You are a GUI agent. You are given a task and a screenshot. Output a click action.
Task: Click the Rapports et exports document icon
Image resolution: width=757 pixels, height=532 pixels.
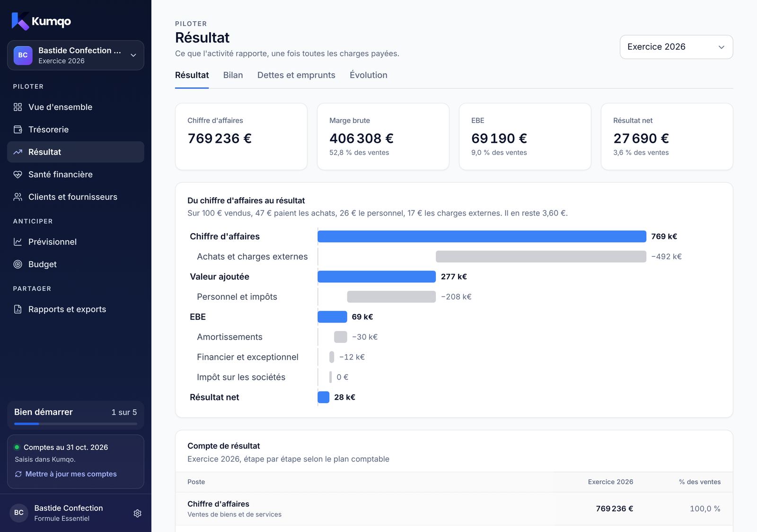[18, 309]
